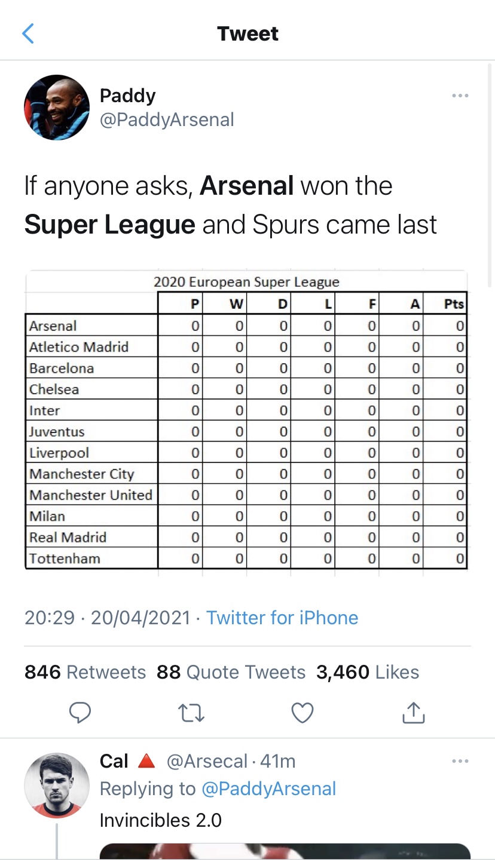
Task: Open Cal's @Arsecal handle
Action: coord(207,761)
